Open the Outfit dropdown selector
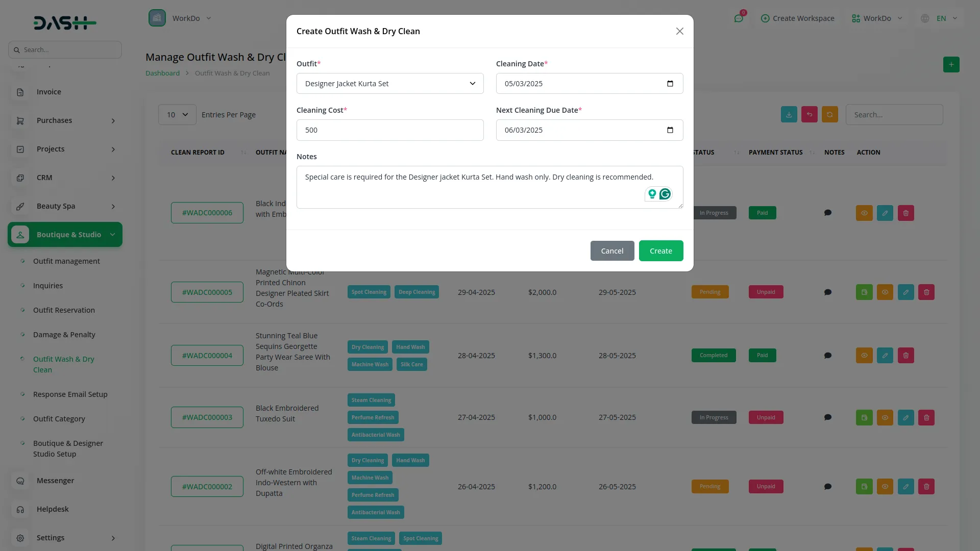Viewport: 980px width, 551px height. (x=389, y=84)
